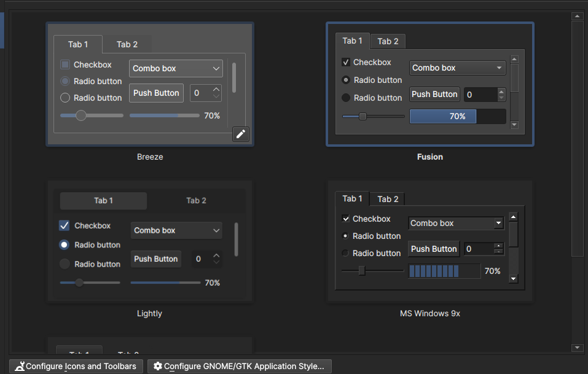588x374 pixels.
Task: Click the spin box field in Fusion preview
Action: point(480,95)
